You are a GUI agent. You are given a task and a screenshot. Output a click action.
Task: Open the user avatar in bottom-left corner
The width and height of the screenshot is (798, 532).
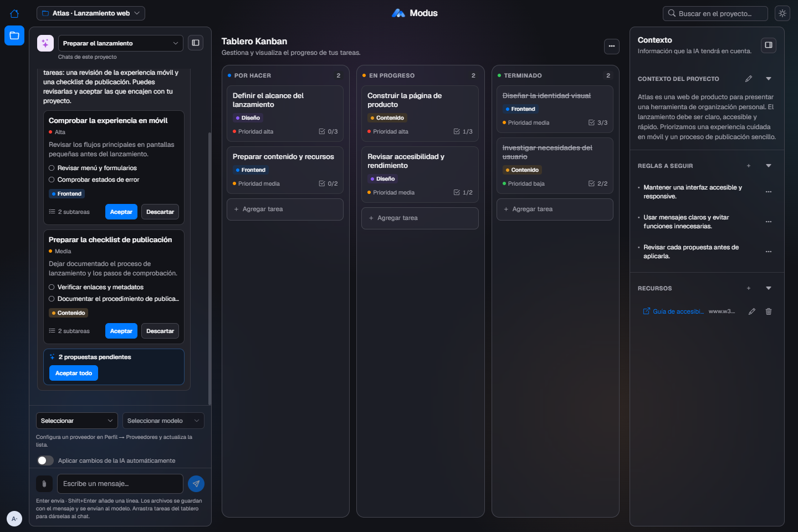(14, 519)
